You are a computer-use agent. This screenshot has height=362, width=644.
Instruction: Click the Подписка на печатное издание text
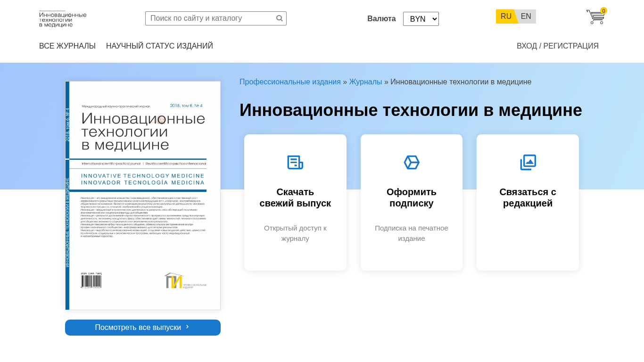[412, 233]
